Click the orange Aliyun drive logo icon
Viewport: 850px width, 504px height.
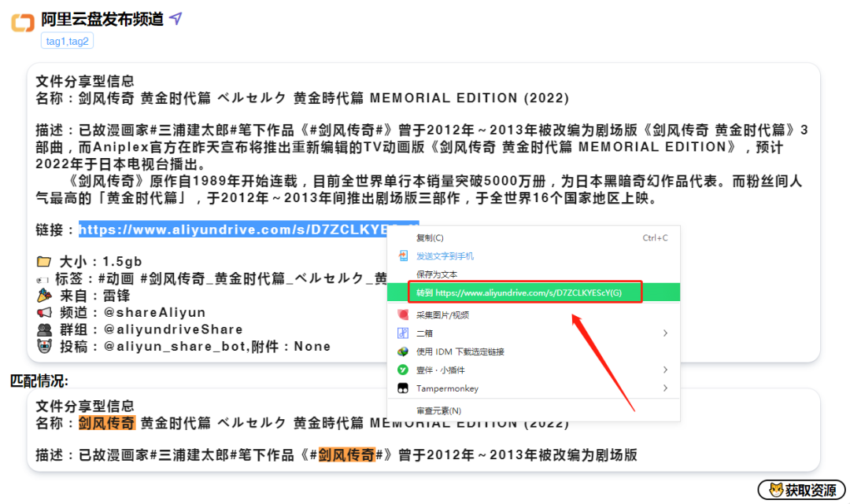pos(23,22)
